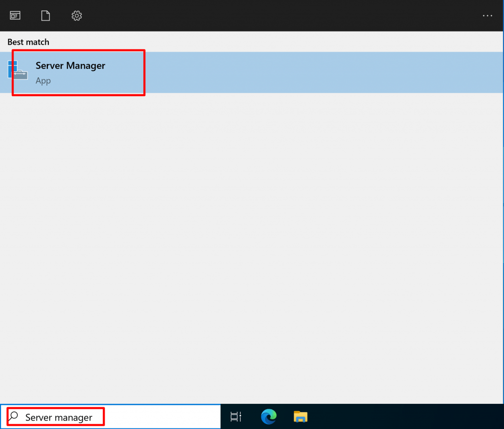This screenshot has width=504, height=429.
Task: Click the 'Best match' heading
Action: click(x=28, y=42)
